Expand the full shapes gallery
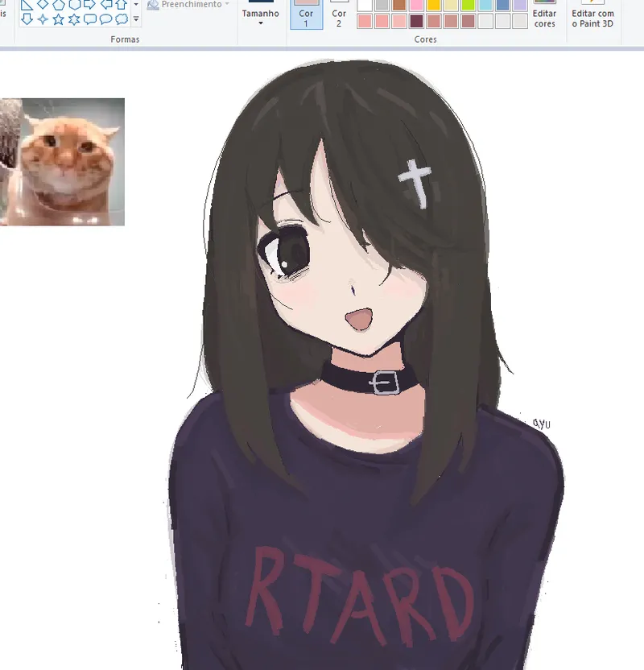Image resolution: width=644 pixels, height=670 pixels. coord(136,19)
